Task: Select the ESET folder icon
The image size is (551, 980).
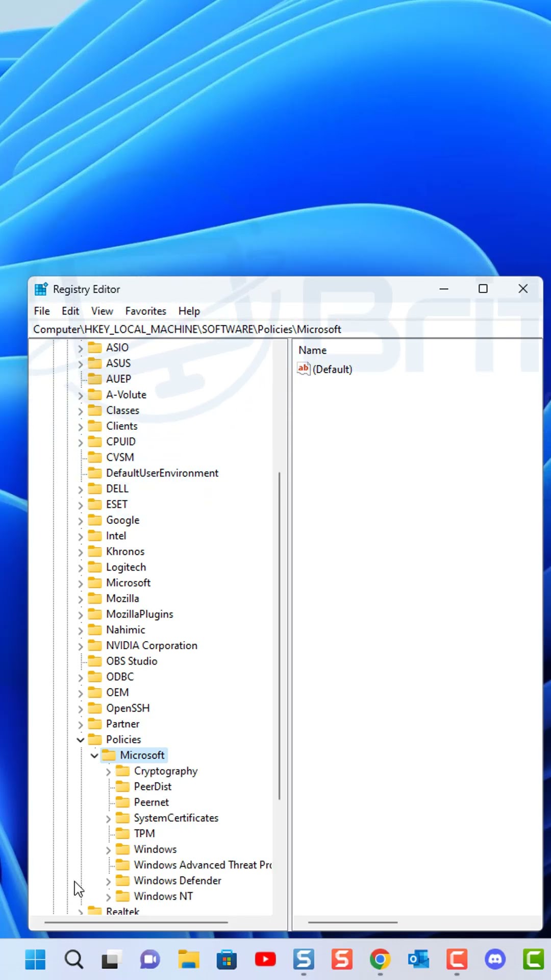Action: pyautogui.click(x=95, y=504)
